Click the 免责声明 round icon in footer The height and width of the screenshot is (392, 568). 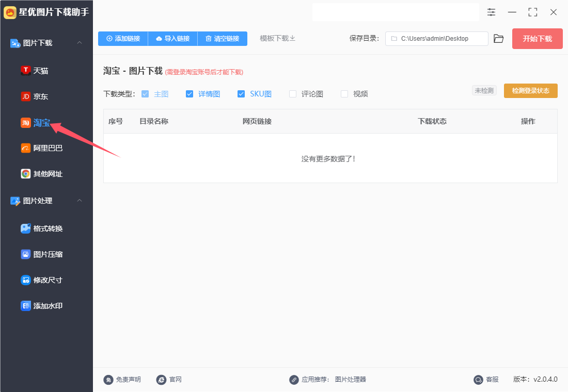pyautogui.click(x=108, y=379)
